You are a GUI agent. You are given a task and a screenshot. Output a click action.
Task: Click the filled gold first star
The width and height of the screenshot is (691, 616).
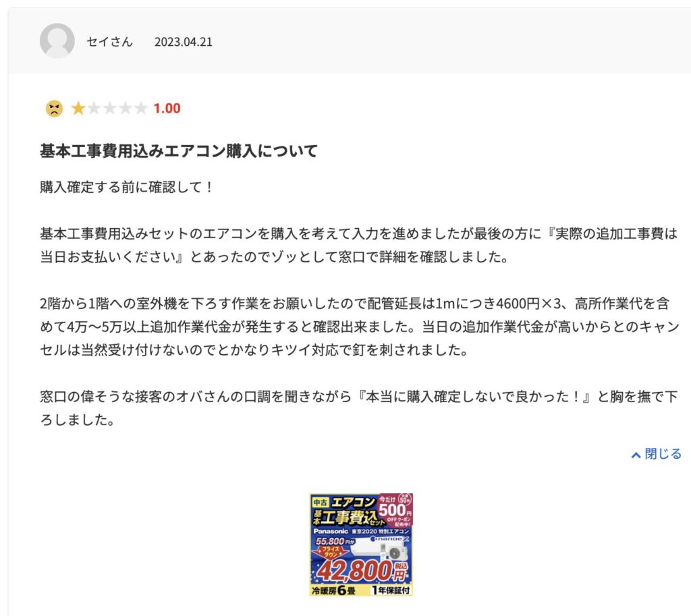(78, 108)
